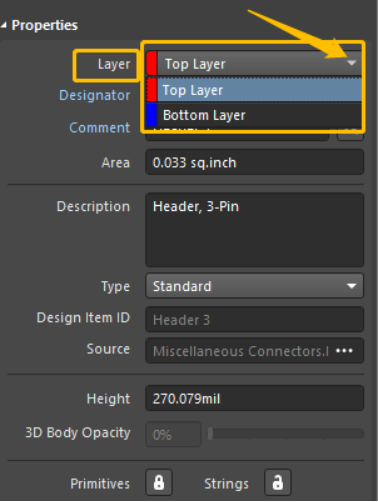Click the blue Bottom Layer color swatch
Image resolution: width=378 pixels, height=502 pixels.
152,115
